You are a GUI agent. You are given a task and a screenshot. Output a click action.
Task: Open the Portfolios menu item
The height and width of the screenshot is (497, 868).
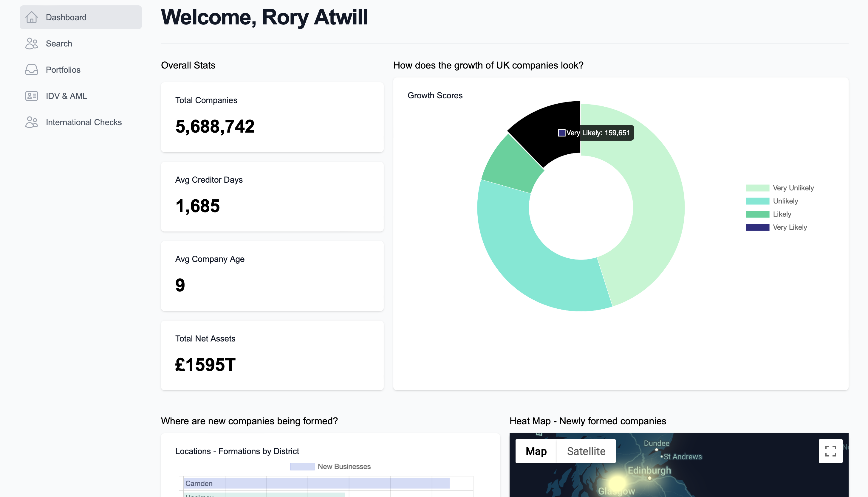pos(63,70)
